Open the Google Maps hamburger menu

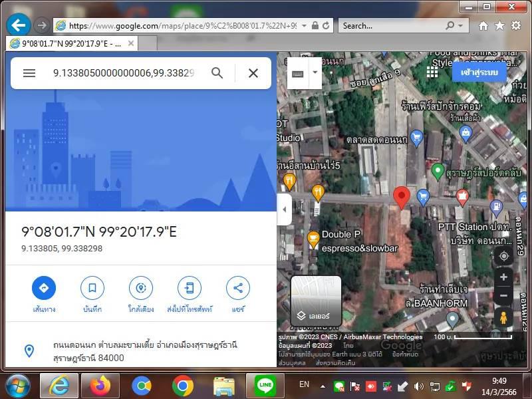coord(29,73)
